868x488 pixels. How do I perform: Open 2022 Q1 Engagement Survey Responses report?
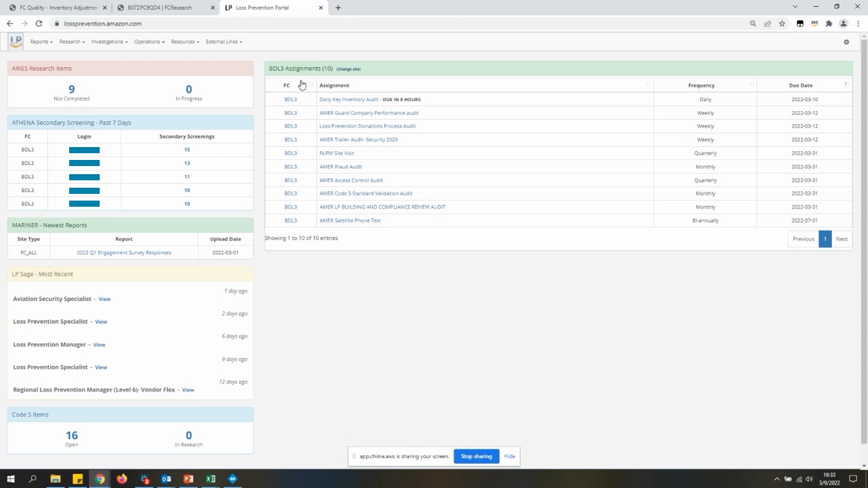[x=123, y=253]
